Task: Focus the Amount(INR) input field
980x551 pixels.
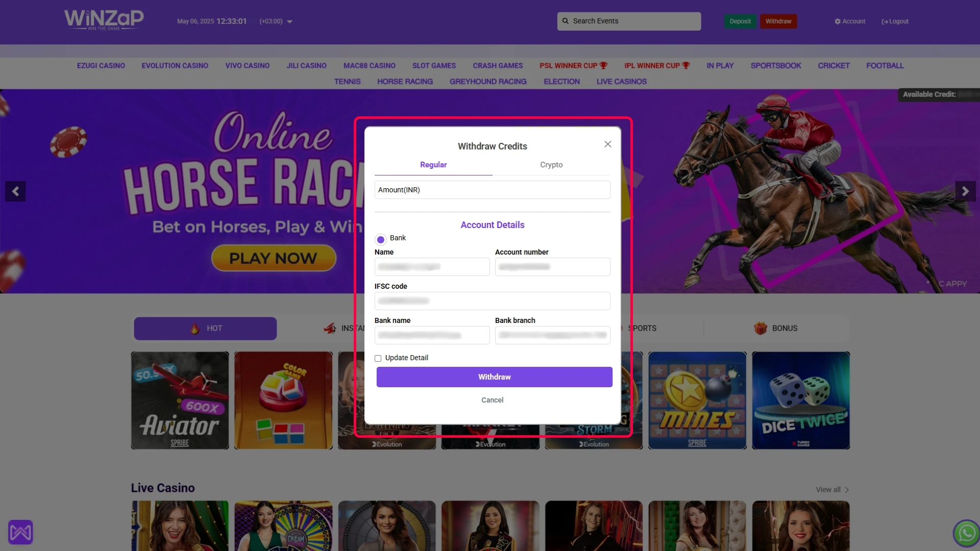Action: [492, 190]
